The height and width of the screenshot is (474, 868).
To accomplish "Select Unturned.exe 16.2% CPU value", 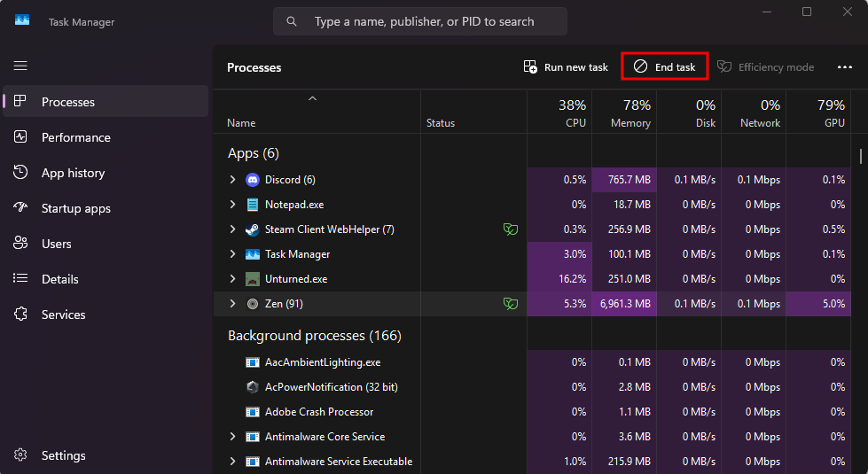I will pyautogui.click(x=559, y=279).
